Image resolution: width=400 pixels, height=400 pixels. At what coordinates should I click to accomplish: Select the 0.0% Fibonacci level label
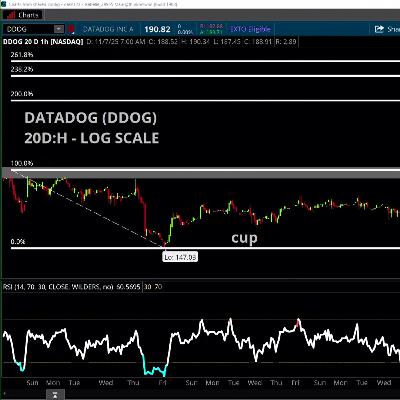point(18,242)
